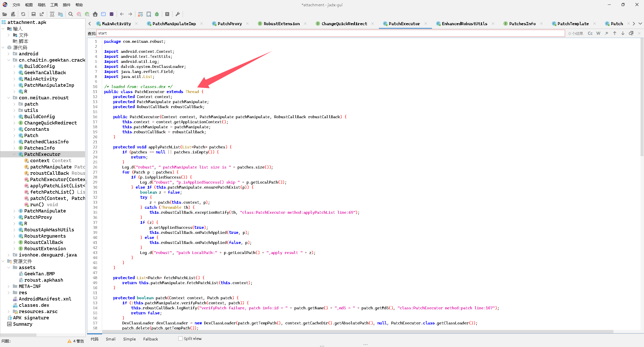Screen dimensions: 644x347
Task: Switch to the Smali view button
Action: point(111,339)
